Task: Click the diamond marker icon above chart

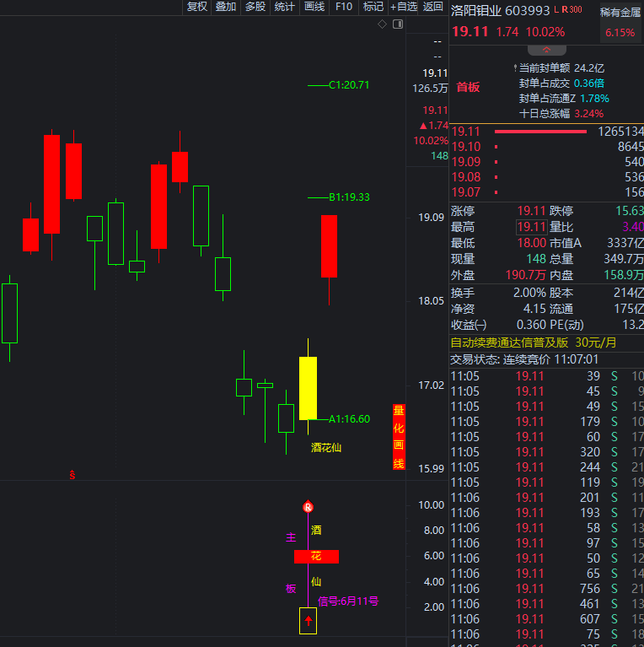Action: point(382,24)
